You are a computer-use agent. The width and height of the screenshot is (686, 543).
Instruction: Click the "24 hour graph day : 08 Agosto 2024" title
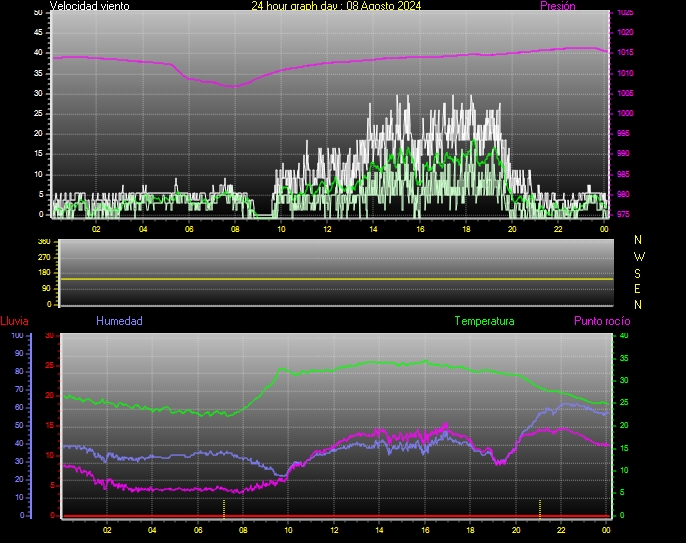[336, 6]
